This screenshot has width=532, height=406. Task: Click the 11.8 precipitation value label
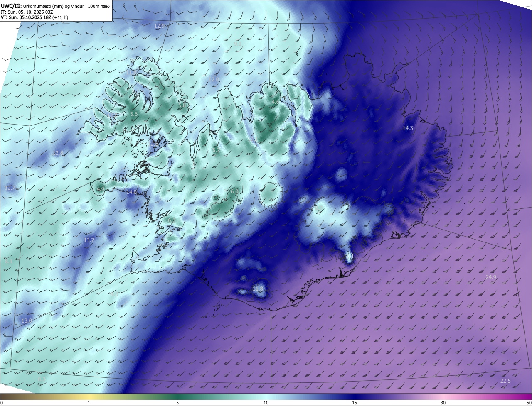[258, 289]
